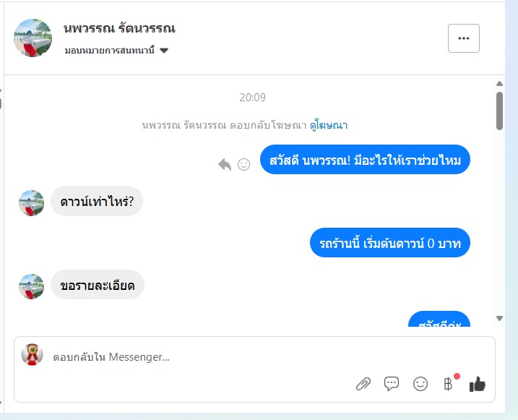Send a thumbs-up like
This screenshot has width=518, height=420.
pos(478,385)
